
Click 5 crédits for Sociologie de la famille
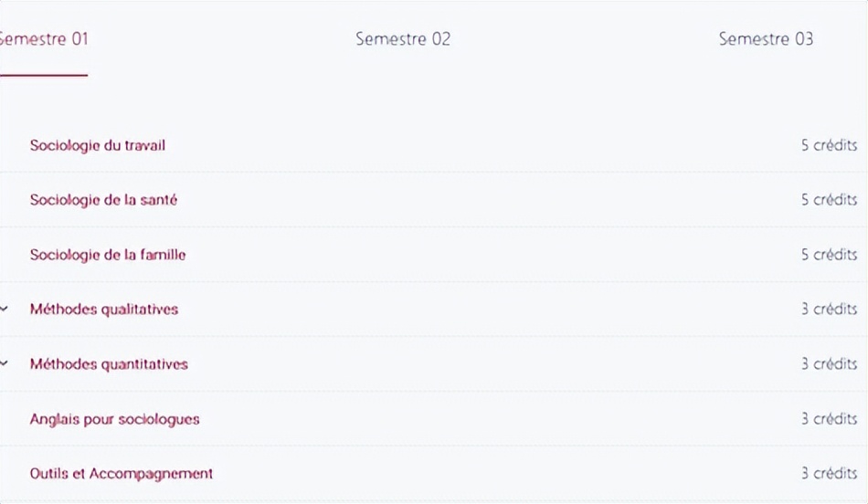point(829,254)
